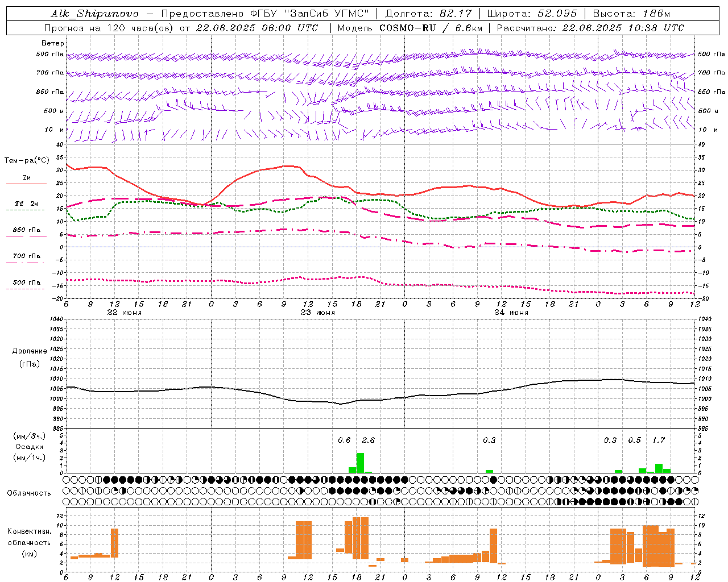Click the "22 июня" date label
Screen dimensions: 728x582
124,312
